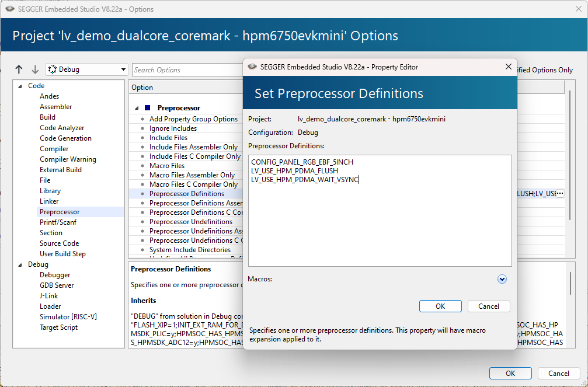588x387 pixels.
Task: Click the description pane vertical scrollbar
Action: [x=570, y=283]
